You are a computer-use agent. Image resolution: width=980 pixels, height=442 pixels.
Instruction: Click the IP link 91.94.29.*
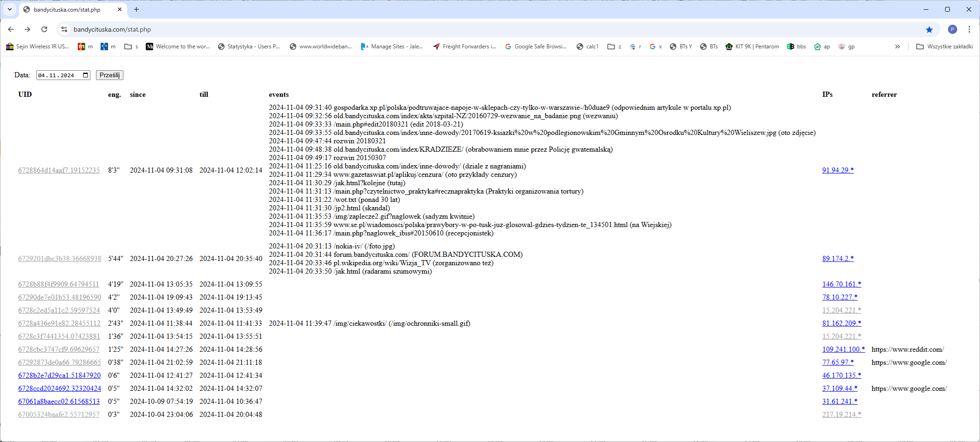(x=838, y=170)
